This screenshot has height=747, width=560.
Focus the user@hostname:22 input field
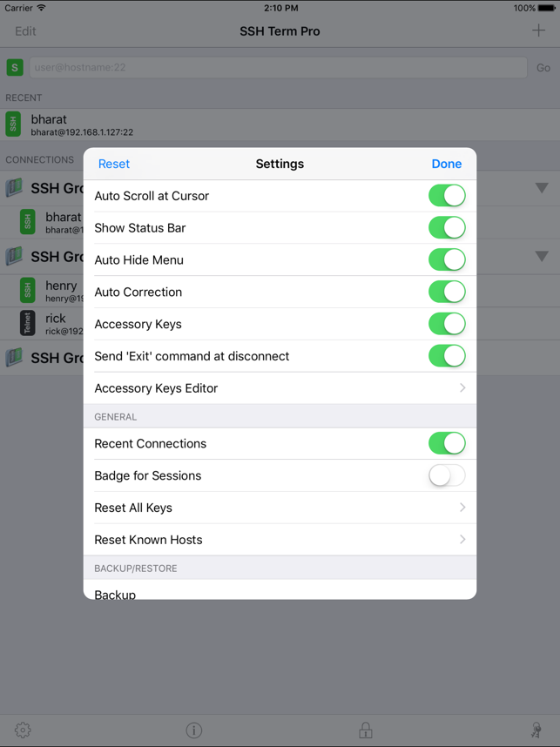tap(279, 68)
